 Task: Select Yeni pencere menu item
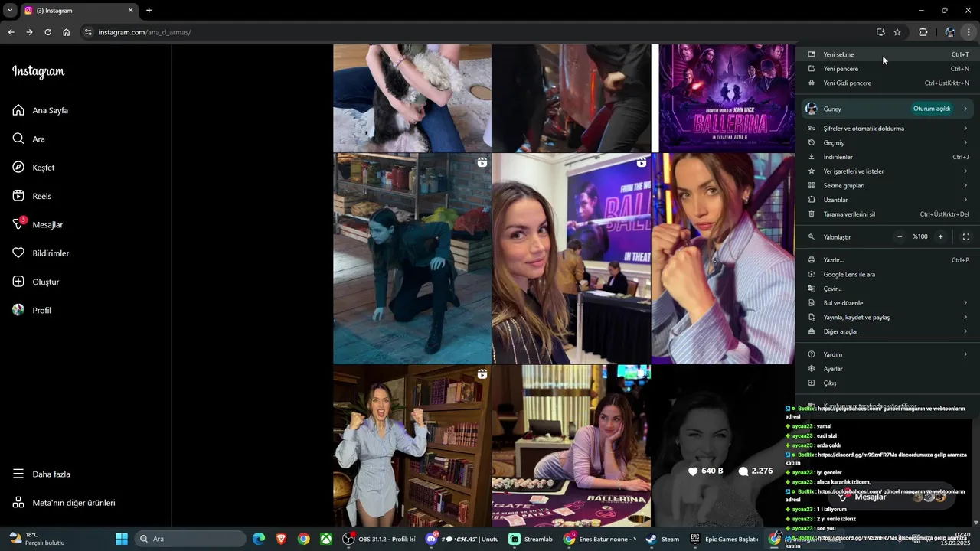coord(888,69)
